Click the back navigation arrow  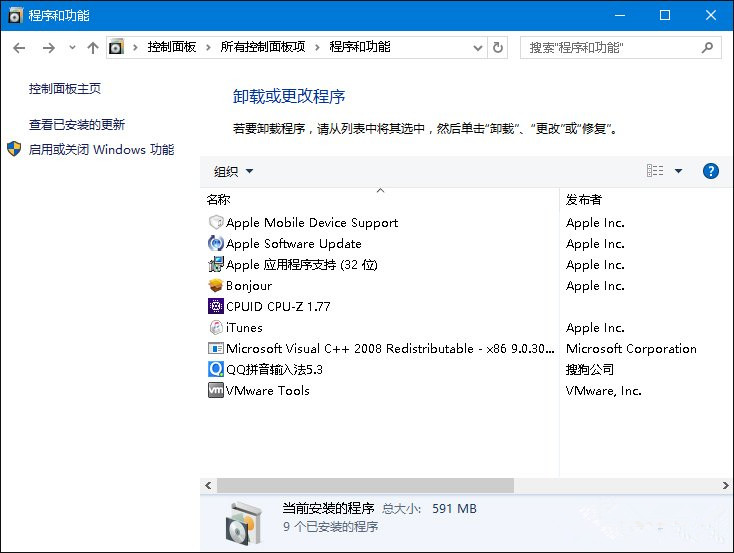(x=19, y=47)
